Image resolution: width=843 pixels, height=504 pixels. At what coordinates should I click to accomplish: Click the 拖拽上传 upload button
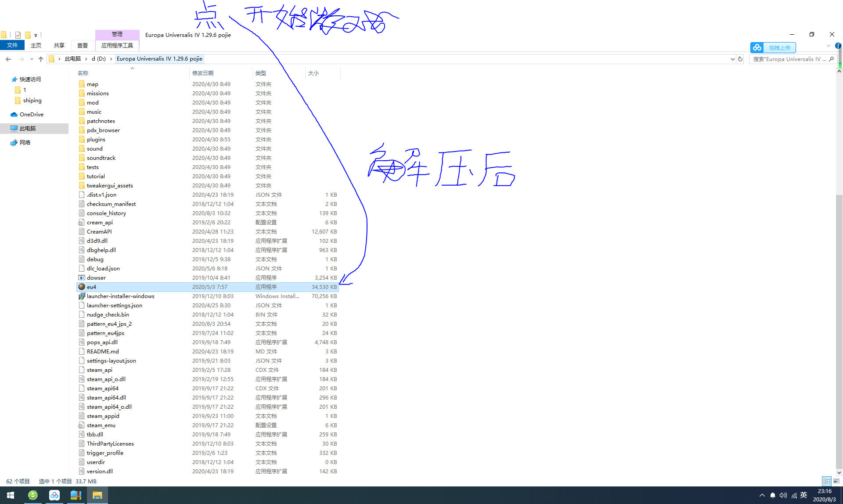pos(780,47)
